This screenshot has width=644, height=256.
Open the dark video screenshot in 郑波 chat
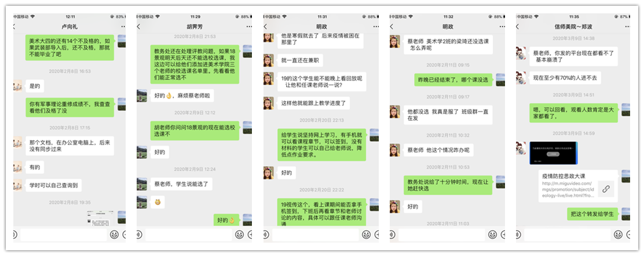click(x=553, y=153)
